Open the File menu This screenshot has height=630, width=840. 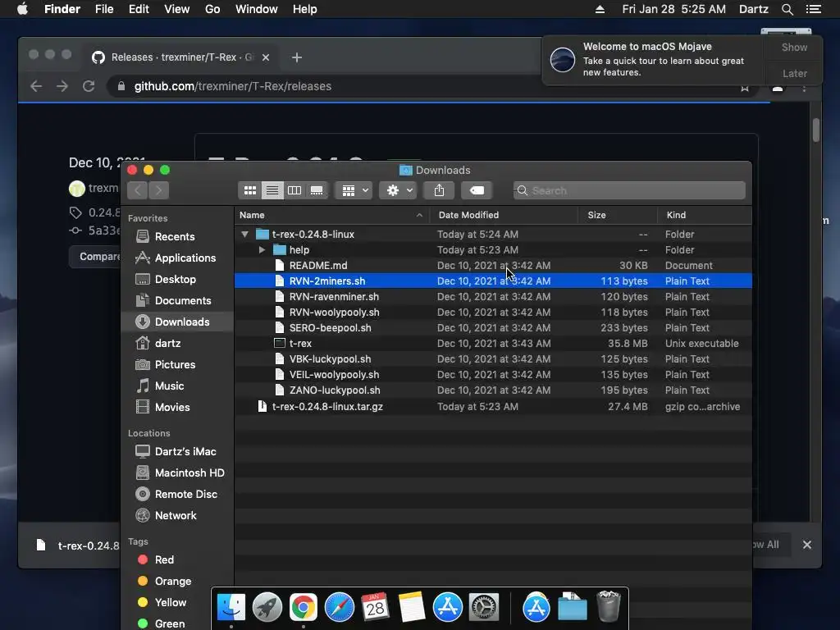(x=104, y=9)
